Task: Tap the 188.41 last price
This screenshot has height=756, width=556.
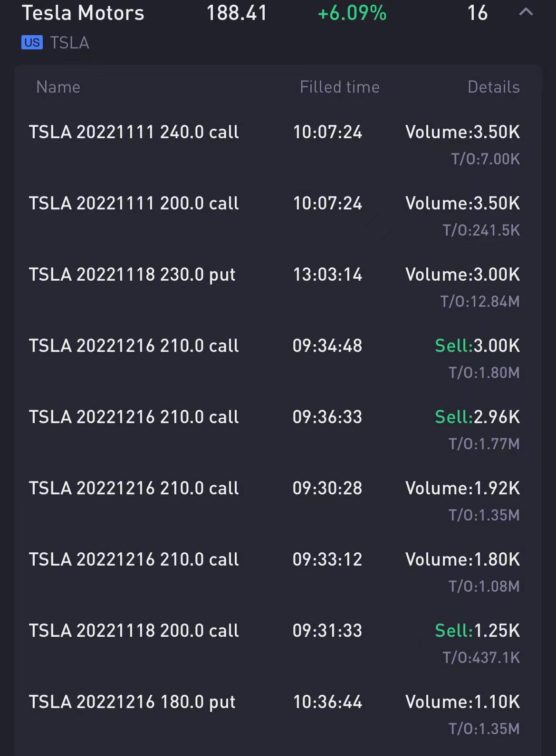Action: (237, 13)
